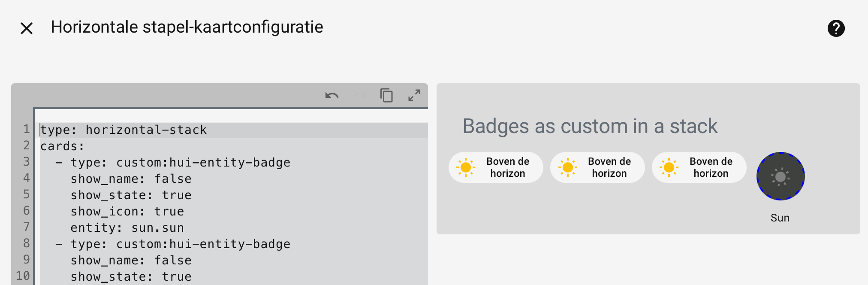Image resolution: width=868 pixels, height=285 pixels.
Task: Click the first Boven de horizon badge
Action: [x=496, y=167]
